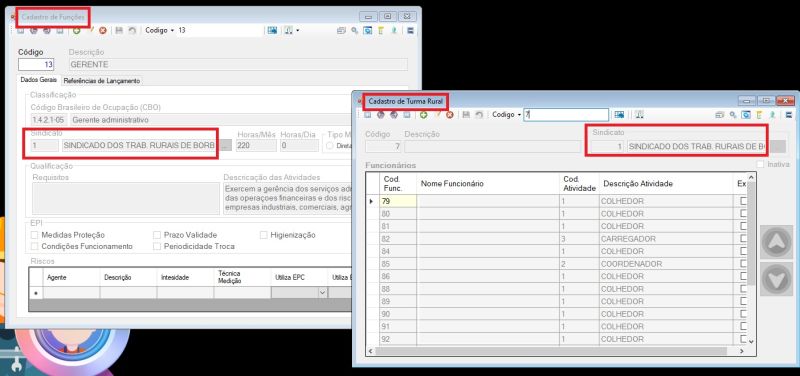Image resolution: width=800 pixels, height=376 pixels.
Task: Tick the checkbox on employee row 79
Action: click(x=744, y=201)
